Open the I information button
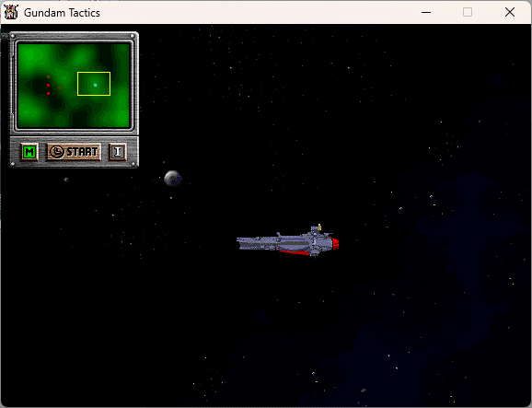Screen dimensions: 532x408 pos(118,152)
